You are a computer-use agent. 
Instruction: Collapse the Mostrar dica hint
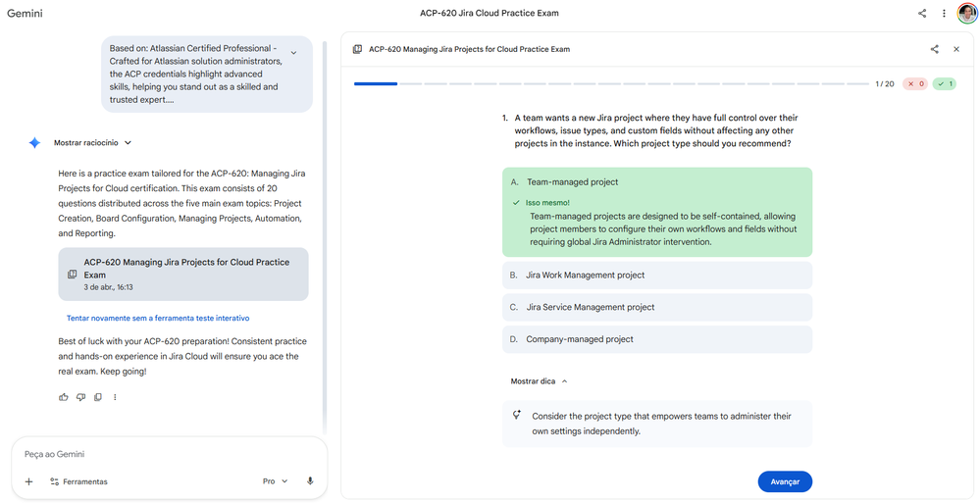539,381
